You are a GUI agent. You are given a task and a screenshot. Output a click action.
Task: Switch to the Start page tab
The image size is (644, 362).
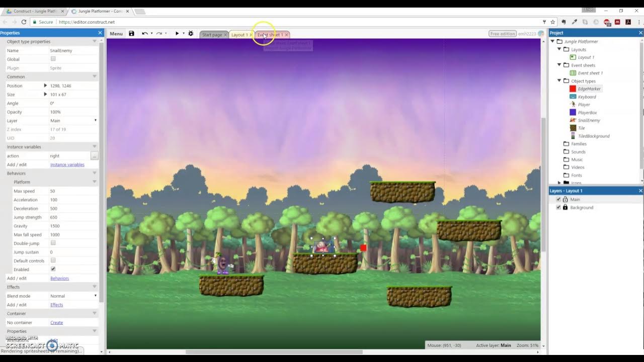point(212,35)
